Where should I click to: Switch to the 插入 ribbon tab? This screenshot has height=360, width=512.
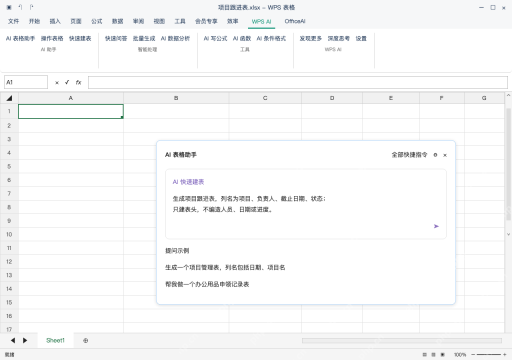pyautogui.click(x=55, y=21)
